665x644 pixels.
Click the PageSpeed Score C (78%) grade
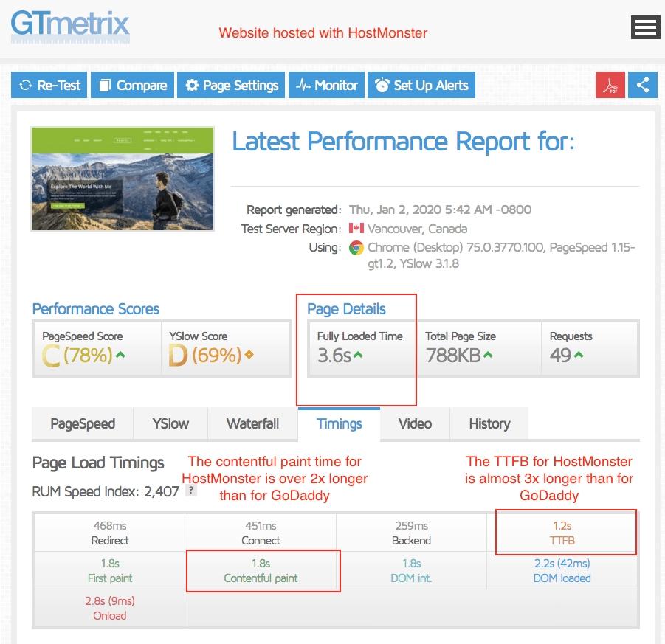[77, 355]
